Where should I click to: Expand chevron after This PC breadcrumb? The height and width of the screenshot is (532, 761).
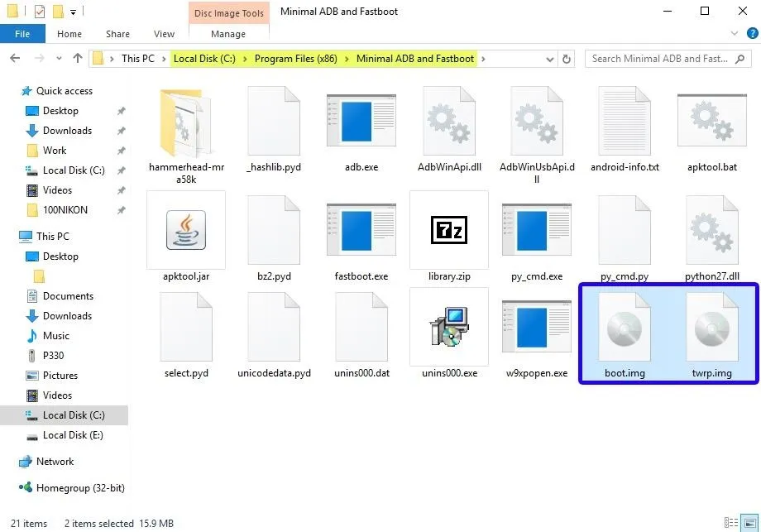[x=164, y=59]
